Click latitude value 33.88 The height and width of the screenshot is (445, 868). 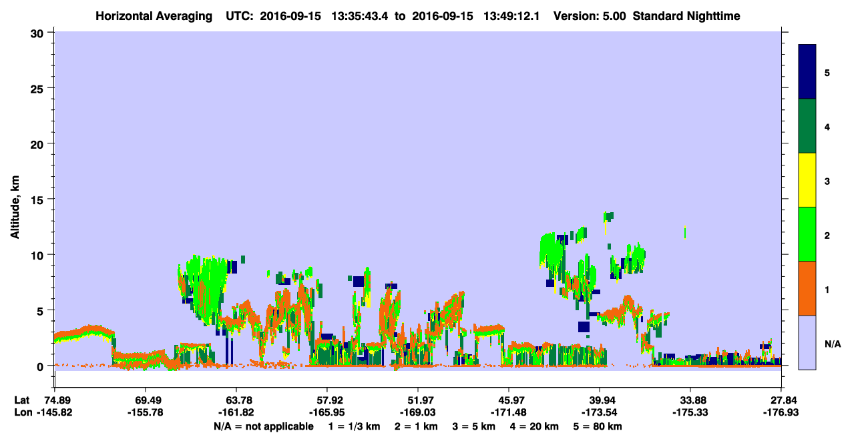[x=690, y=400]
